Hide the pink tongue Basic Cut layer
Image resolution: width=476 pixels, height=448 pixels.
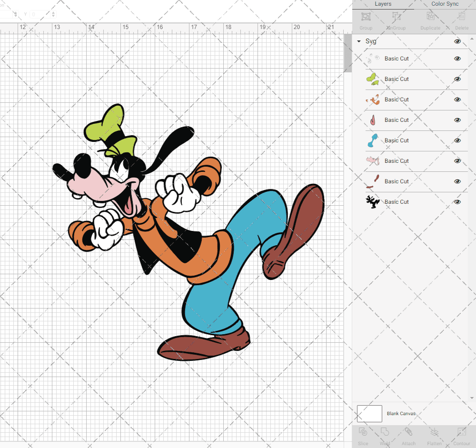(x=457, y=120)
